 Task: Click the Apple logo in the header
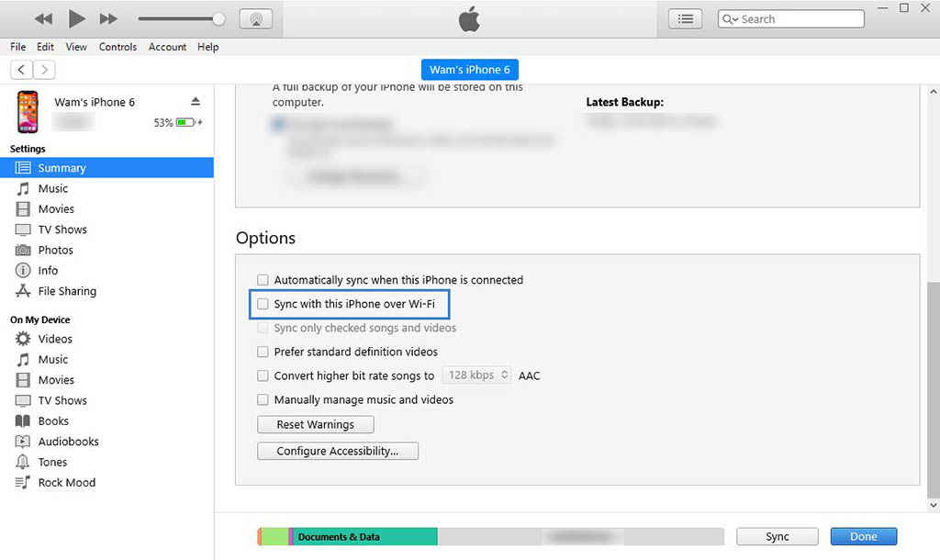click(469, 19)
